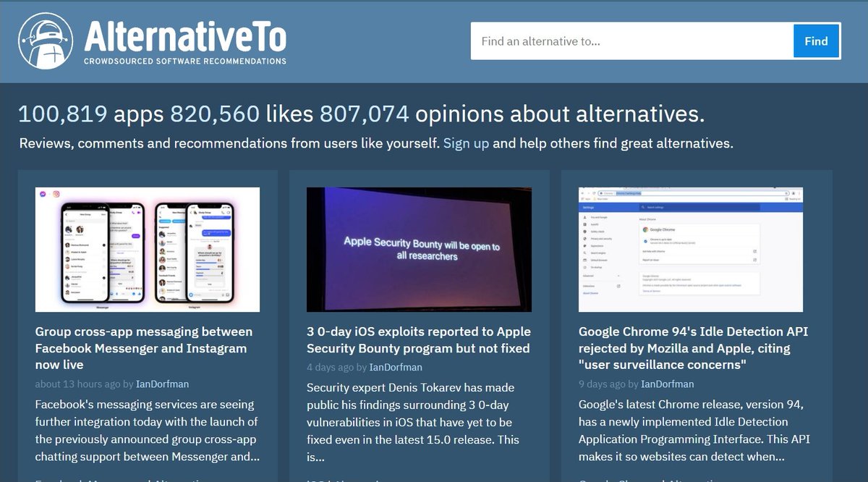Visit IanDorfman's profile under Chrome 94 article

(x=668, y=384)
